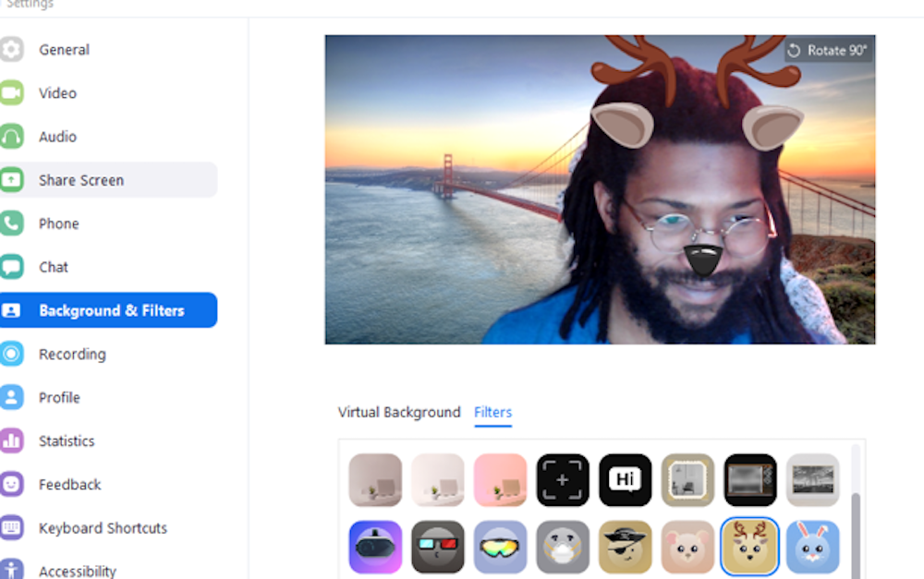
Task: Click the Profile person icon
Action: 10,397
